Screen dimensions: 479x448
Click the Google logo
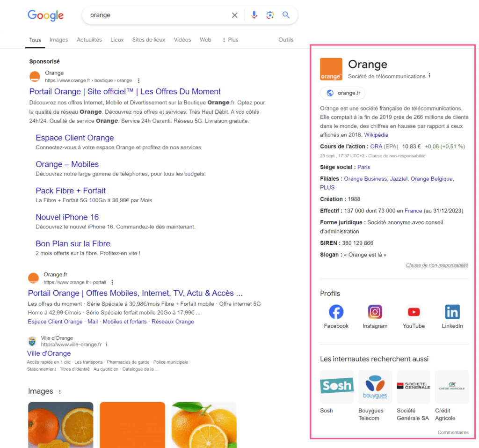(x=45, y=15)
